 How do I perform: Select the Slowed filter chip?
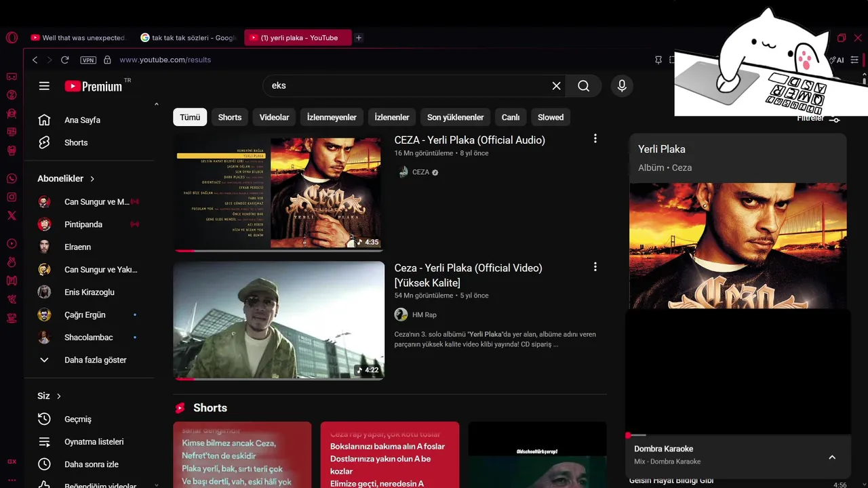pyautogui.click(x=551, y=117)
